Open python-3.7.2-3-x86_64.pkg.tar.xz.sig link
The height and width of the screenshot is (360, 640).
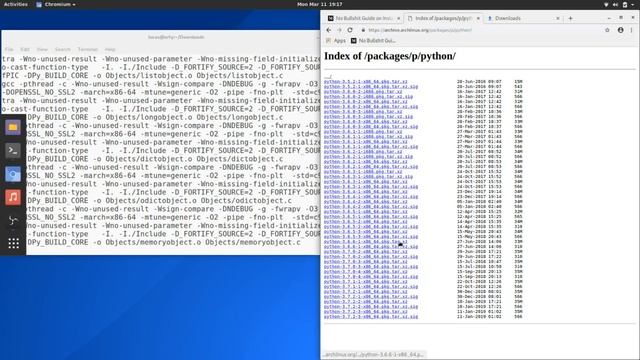(371, 316)
